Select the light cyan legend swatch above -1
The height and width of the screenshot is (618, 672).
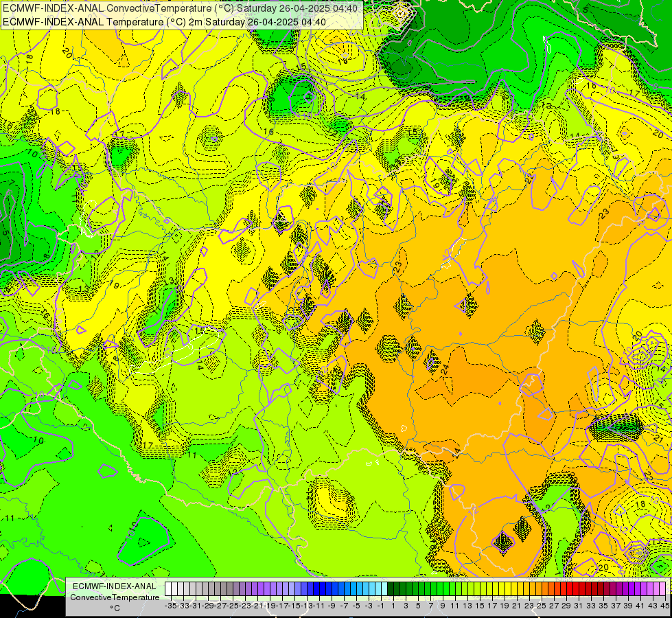(378, 588)
